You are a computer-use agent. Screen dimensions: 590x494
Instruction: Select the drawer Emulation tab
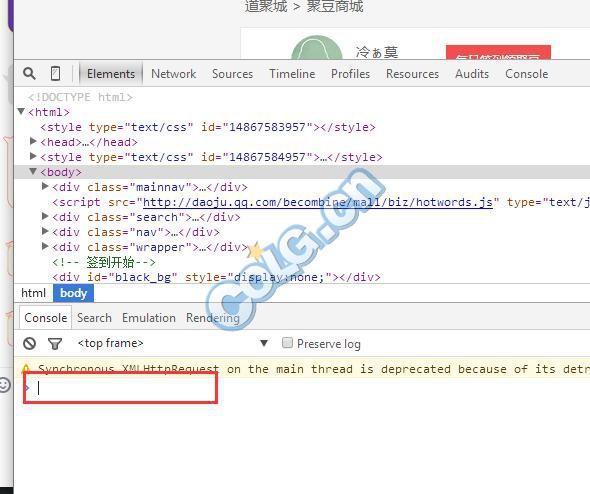pos(149,318)
